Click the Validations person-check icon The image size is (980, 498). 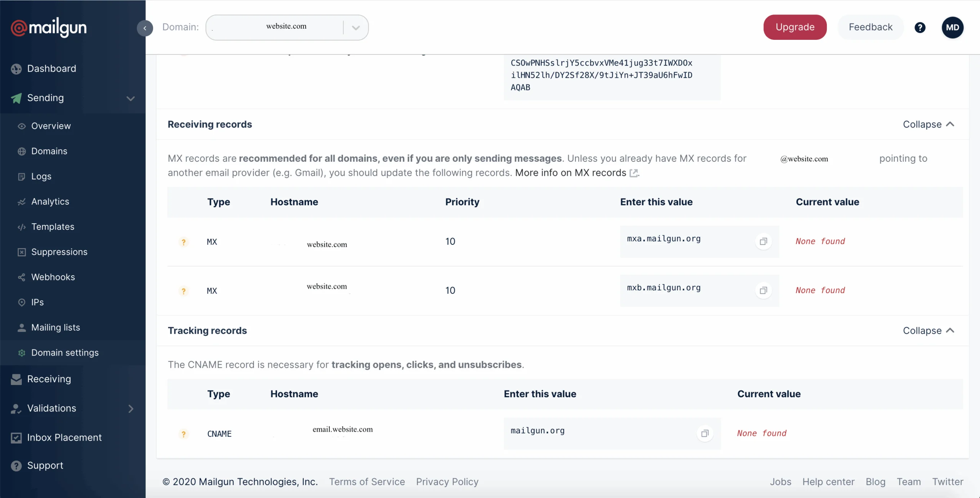click(16, 409)
